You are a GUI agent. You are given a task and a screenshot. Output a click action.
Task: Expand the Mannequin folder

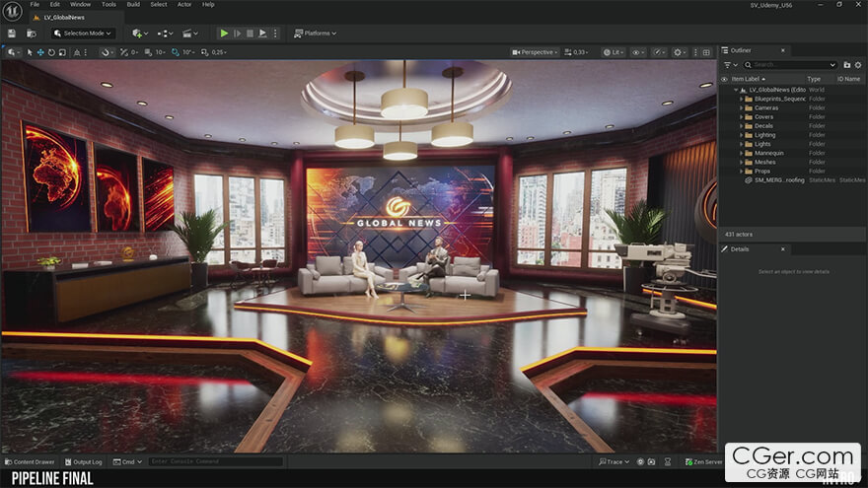[741, 153]
